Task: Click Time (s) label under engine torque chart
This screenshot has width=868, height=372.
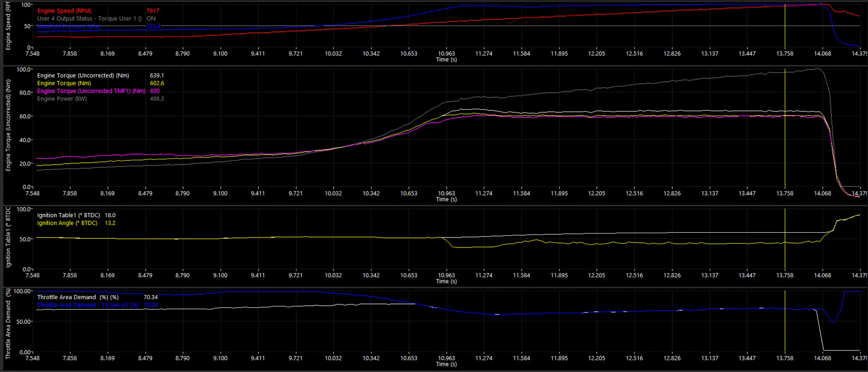Action: [x=446, y=199]
